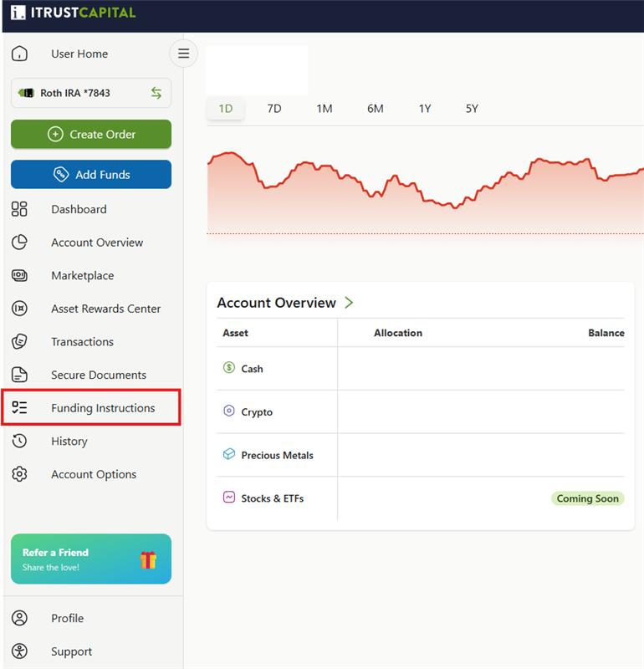644x669 pixels.
Task: Open Support in the sidebar
Action: tap(71, 651)
